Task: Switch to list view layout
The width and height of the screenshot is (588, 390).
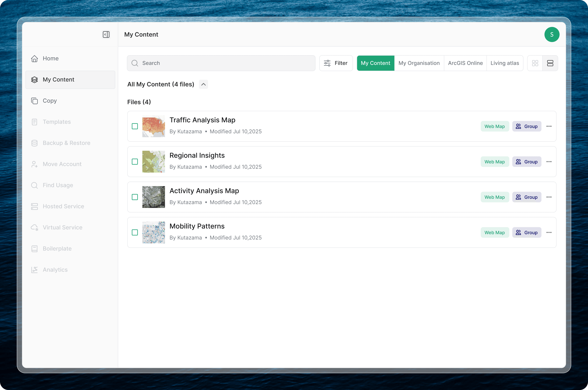Action: pos(550,63)
